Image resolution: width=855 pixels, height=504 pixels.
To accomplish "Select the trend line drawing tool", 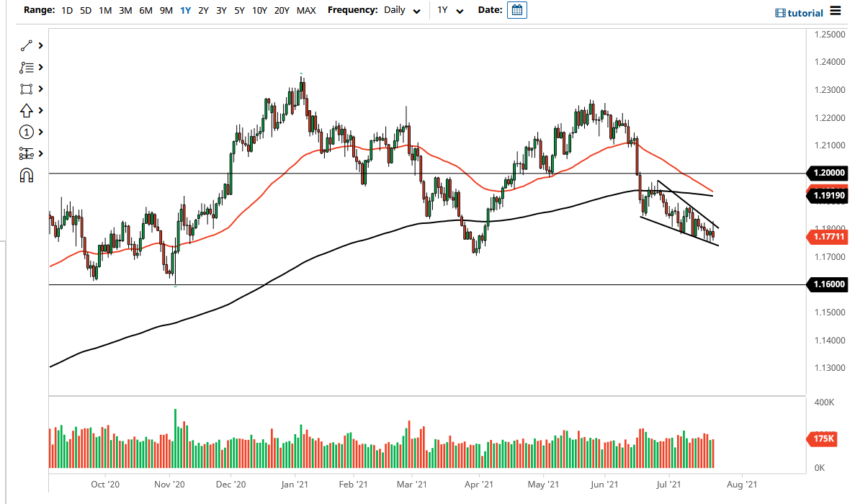I will (27, 45).
